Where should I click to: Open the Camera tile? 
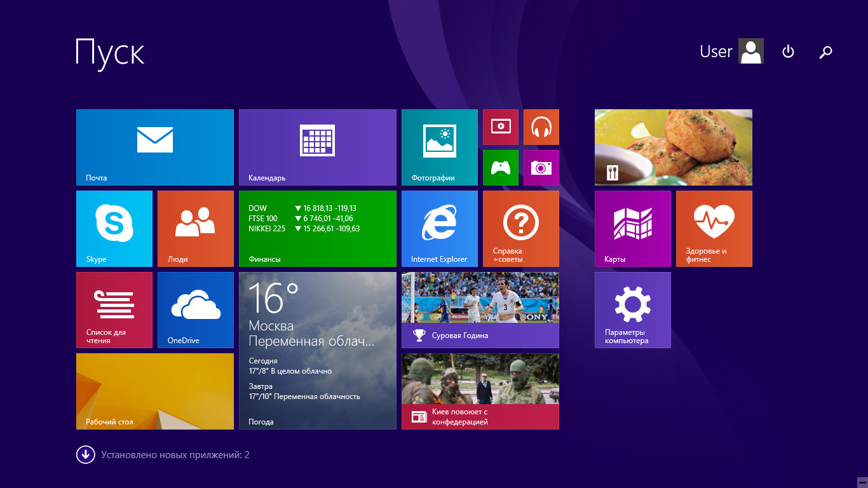click(x=541, y=168)
